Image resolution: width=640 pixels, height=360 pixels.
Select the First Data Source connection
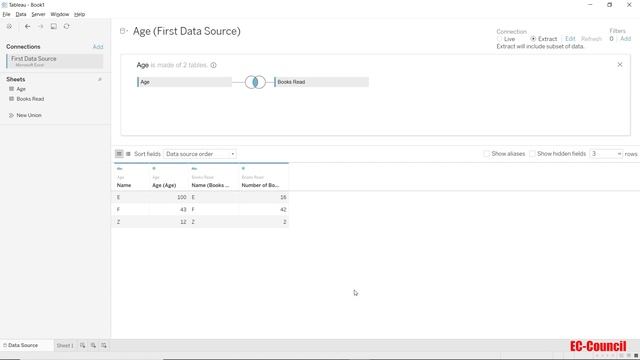click(55, 61)
